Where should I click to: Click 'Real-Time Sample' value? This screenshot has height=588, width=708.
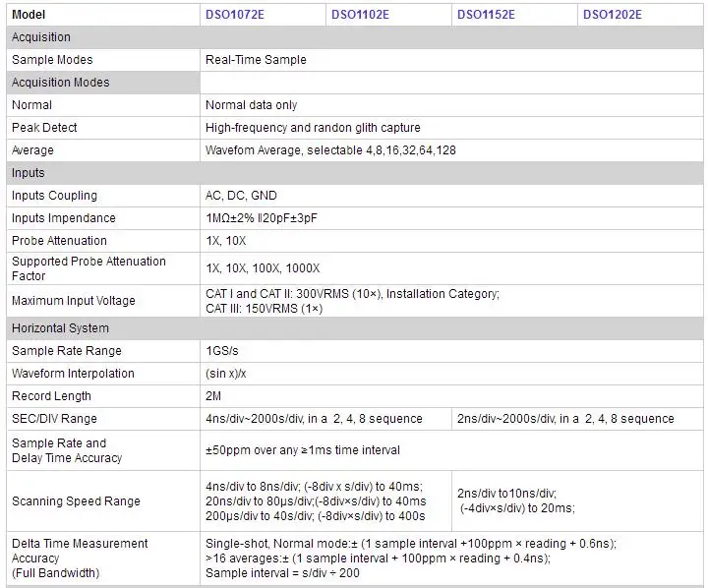pos(256,60)
